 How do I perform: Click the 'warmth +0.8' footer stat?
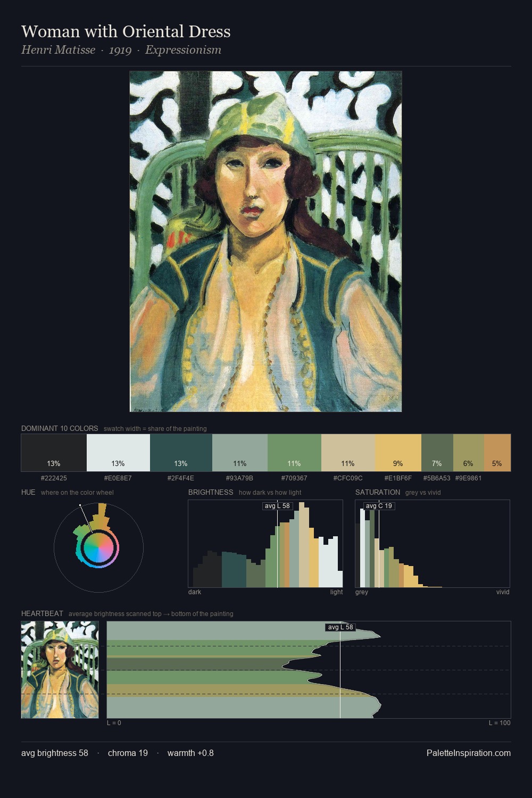point(190,753)
